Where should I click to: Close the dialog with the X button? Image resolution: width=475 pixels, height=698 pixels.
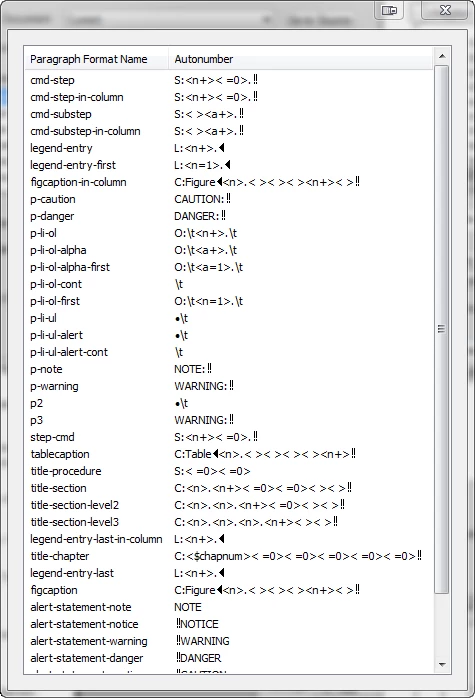click(445, 10)
